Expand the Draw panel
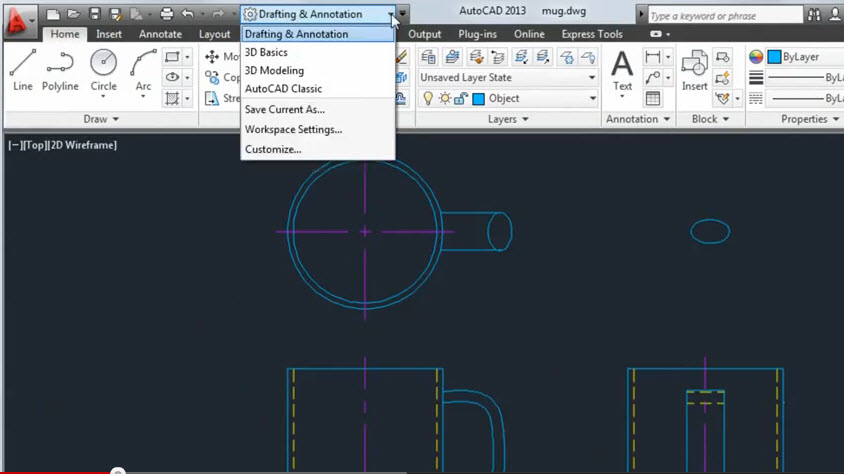This screenshot has height=474, width=844. (x=101, y=119)
